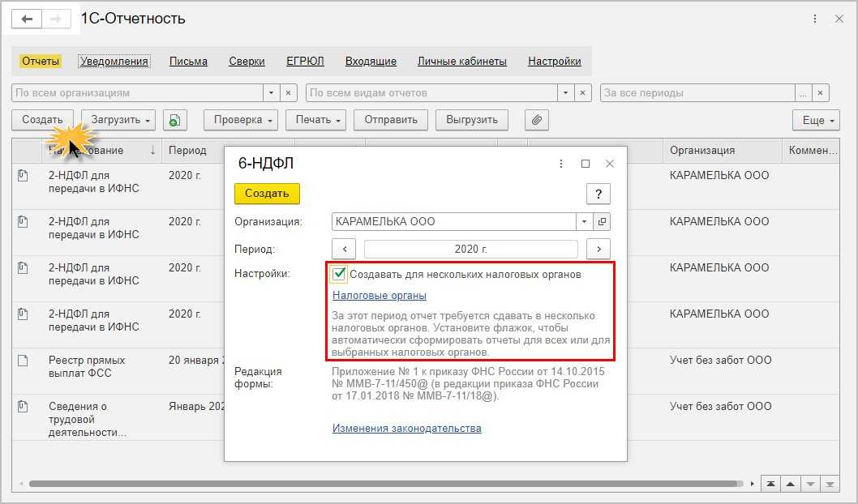
Task: Open the main window kebab menu
Action: tap(815, 19)
